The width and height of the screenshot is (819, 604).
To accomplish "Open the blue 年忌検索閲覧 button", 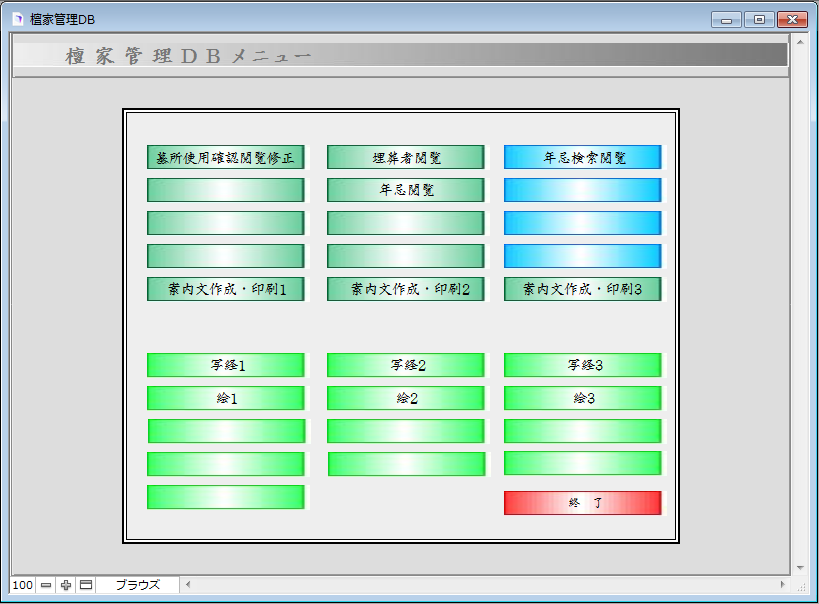I will tap(582, 157).
